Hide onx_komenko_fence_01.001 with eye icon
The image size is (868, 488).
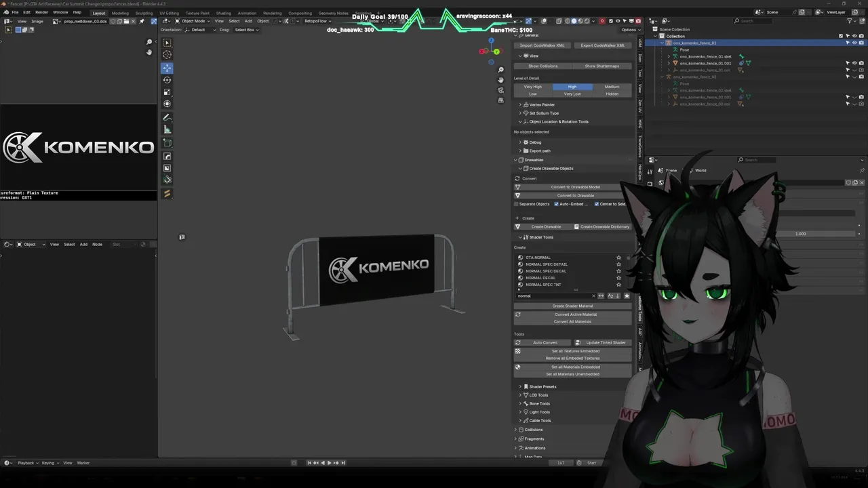point(854,63)
